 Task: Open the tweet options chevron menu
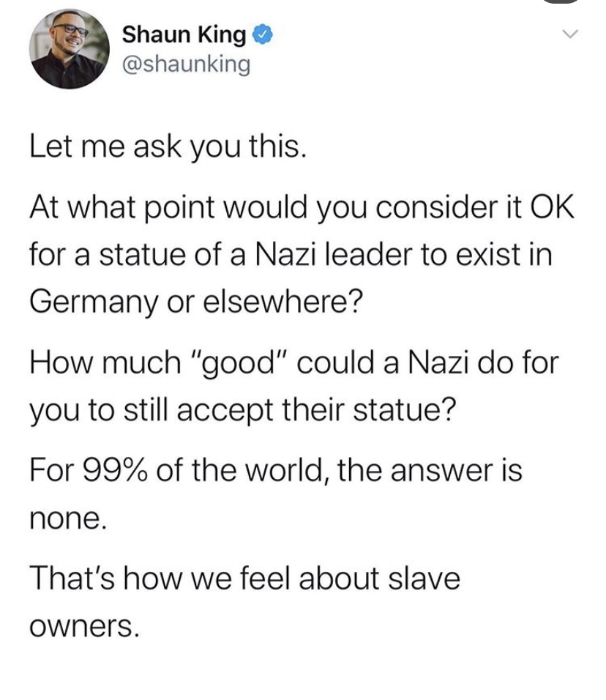click(x=570, y=34)
